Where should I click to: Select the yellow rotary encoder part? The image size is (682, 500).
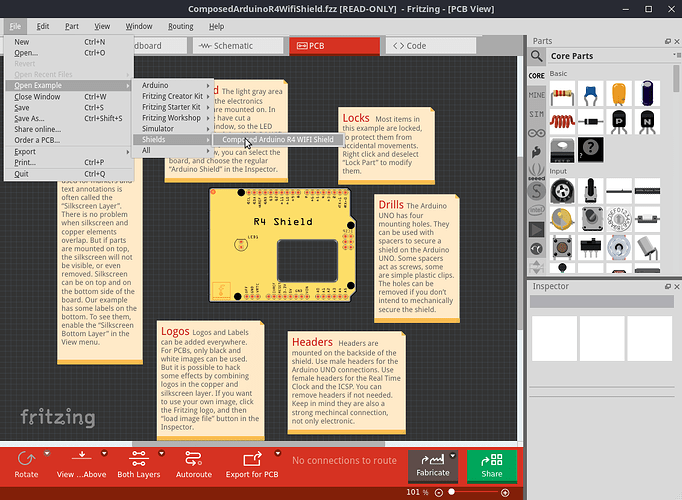(562, 219)
